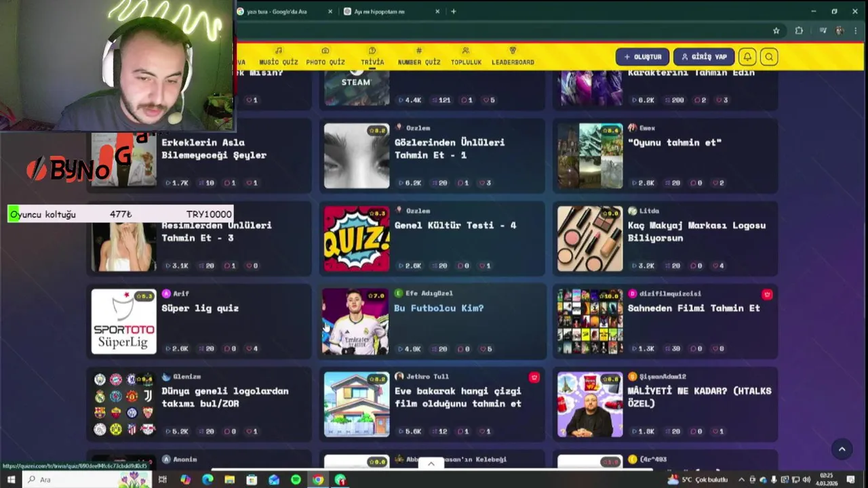Click author name Efe Adıgüzel
Screen dimensions: 868x488
point(429,293)
